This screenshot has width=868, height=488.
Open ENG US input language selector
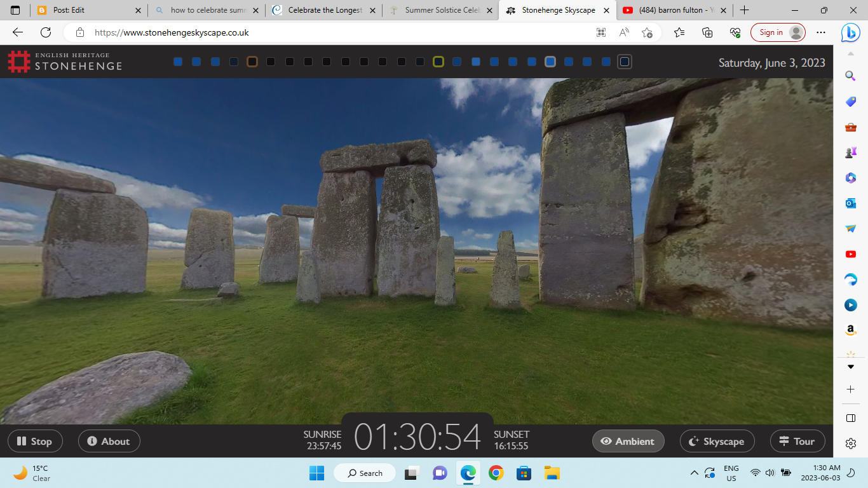coord(731,473)
